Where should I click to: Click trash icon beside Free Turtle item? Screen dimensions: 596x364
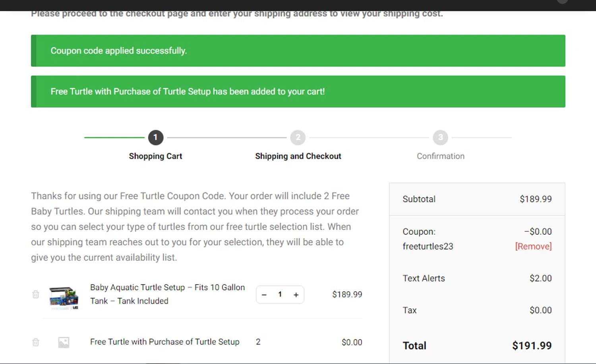point(36,342)
